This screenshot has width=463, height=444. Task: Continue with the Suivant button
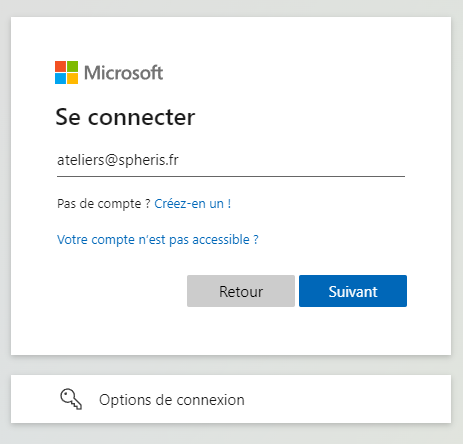pyautogui.click(x=353, y=291)
